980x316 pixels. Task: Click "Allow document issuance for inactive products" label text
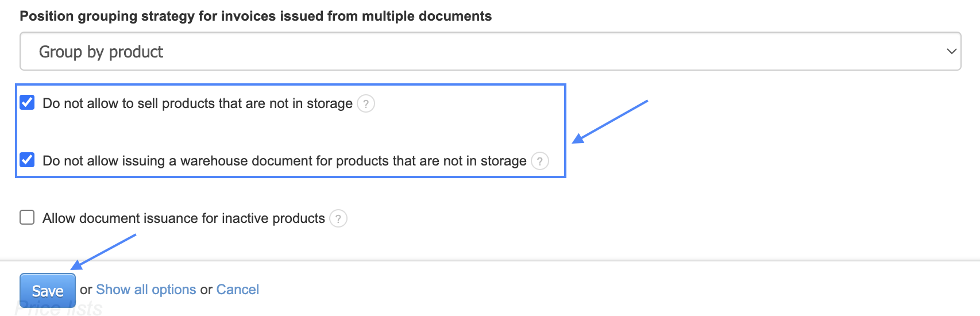point(183,218)
